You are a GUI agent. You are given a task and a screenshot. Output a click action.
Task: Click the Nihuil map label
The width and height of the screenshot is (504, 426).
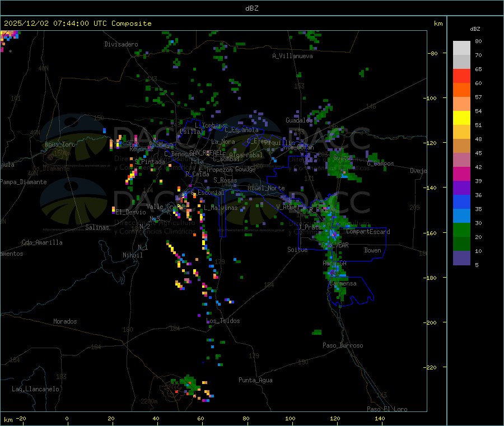(x=132, y=255)
